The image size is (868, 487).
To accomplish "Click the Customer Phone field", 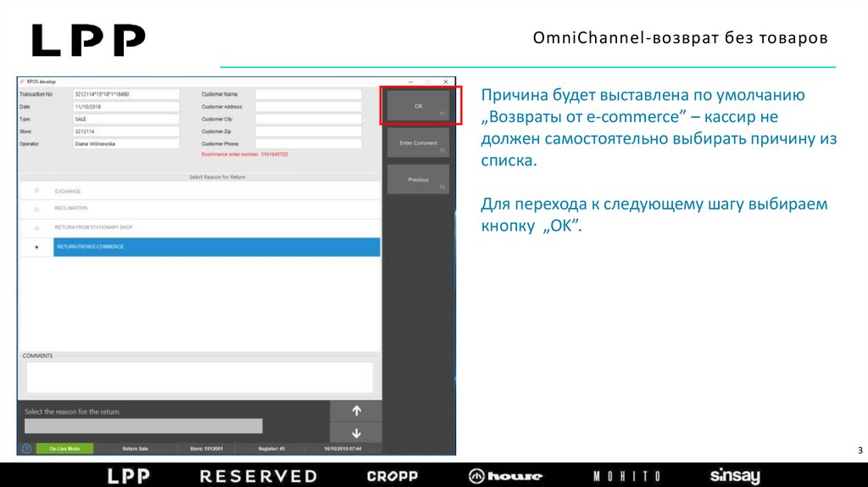I will pyautogui.click(x=309, y=143).
